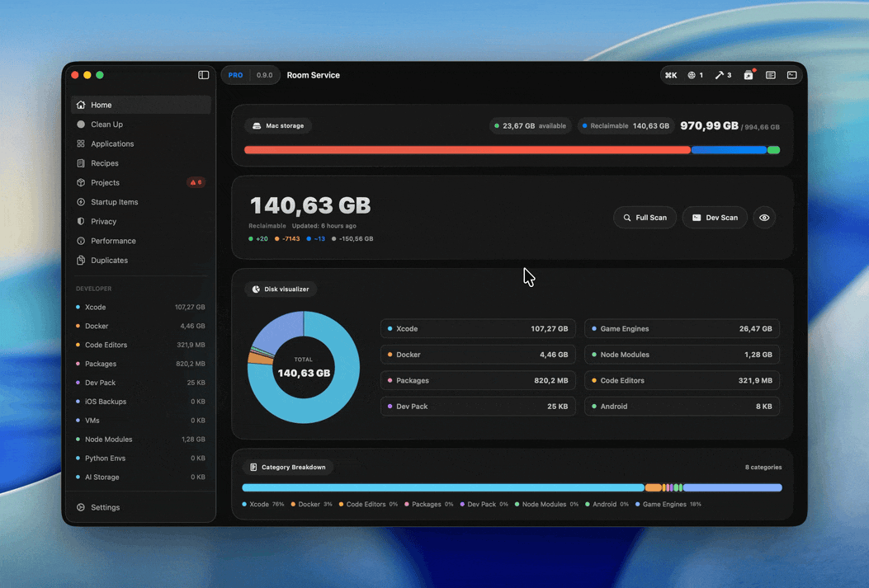The image size is (869, 588).
Task: Toggle the right panel layout icon
Action: click(770, 75)
